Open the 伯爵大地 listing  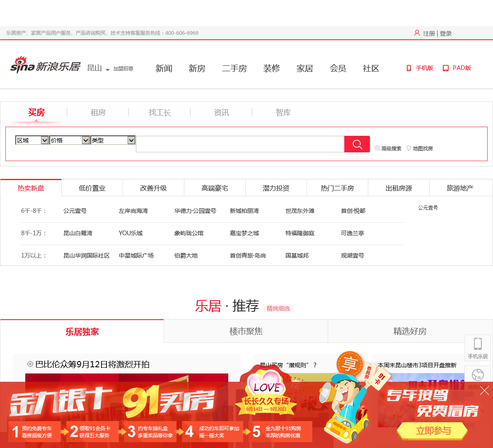point(186,255)
